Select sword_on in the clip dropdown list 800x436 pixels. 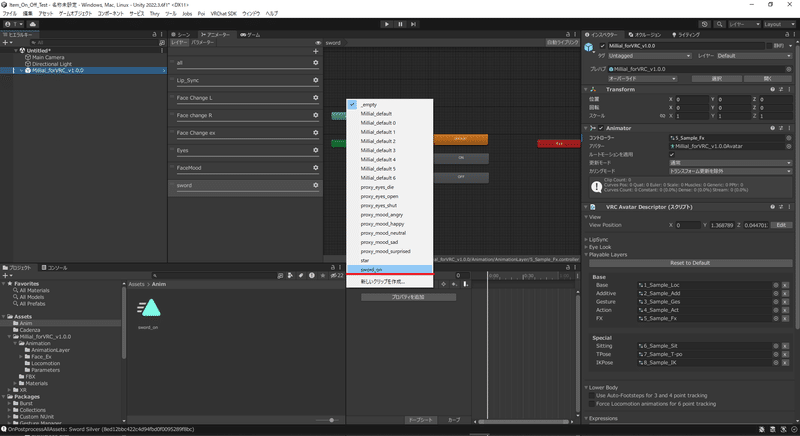coord(389,269)
